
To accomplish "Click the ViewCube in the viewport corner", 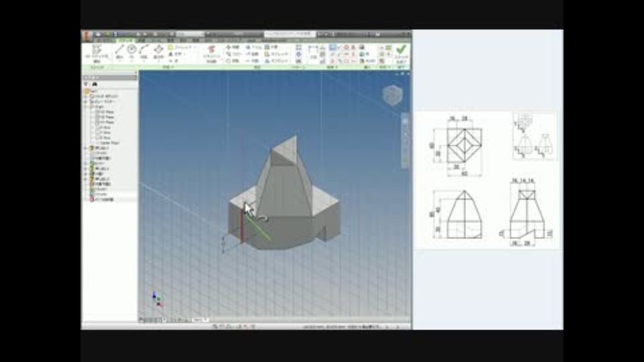I will (x=392, y=95).
